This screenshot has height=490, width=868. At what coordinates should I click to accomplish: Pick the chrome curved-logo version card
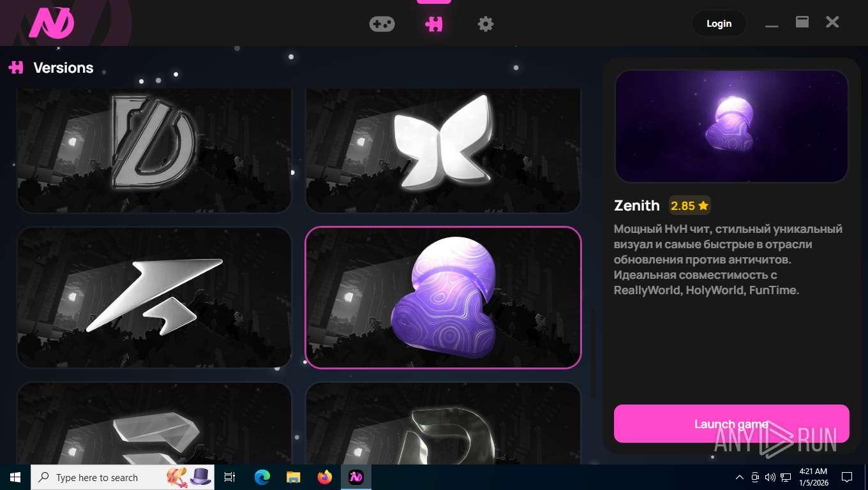click(x=444, y=423)
